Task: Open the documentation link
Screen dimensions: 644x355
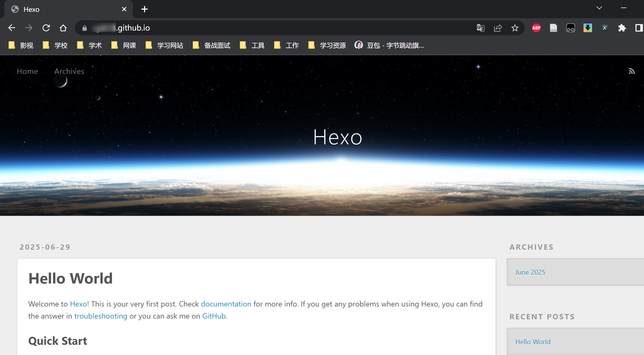Action: point(226,304)
